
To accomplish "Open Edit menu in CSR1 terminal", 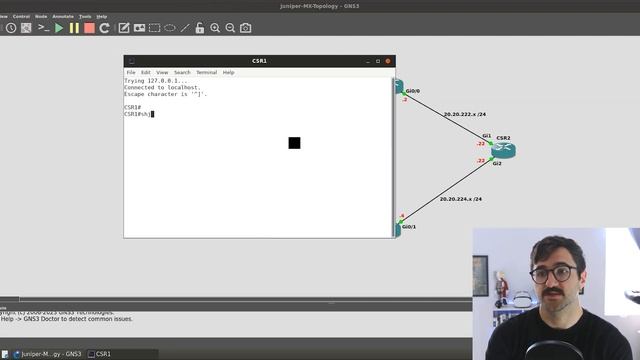I will (x=146, y=72).
